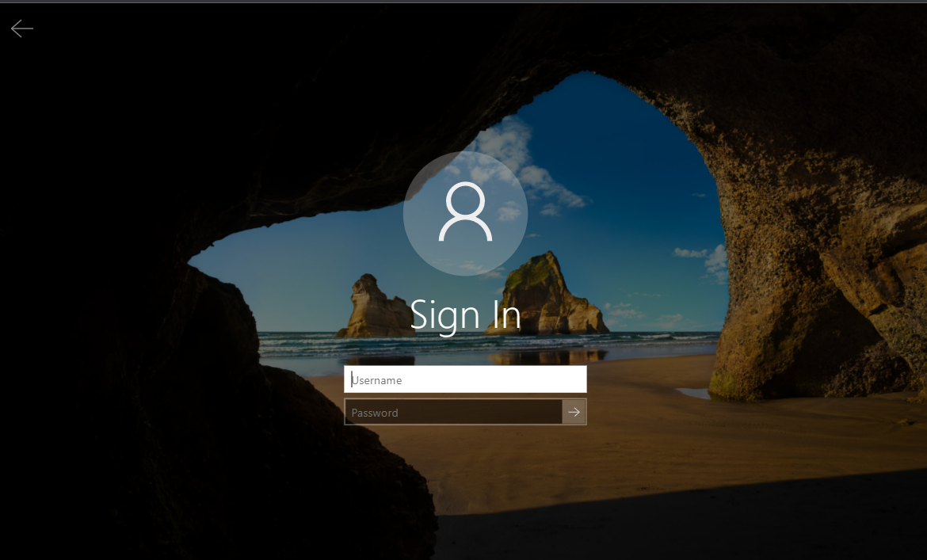The image size is (927, 560).
Task: Submit credentials with the right-arrow button
Action: pyautogui.click(x=574, y=412)
